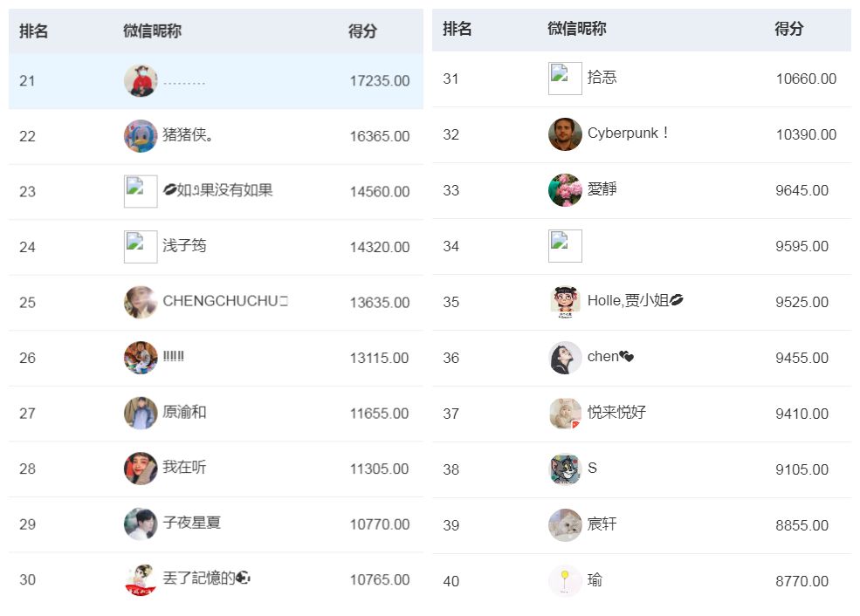Click the Cyberpunk user's avatar photo

[x=565, y=134]
